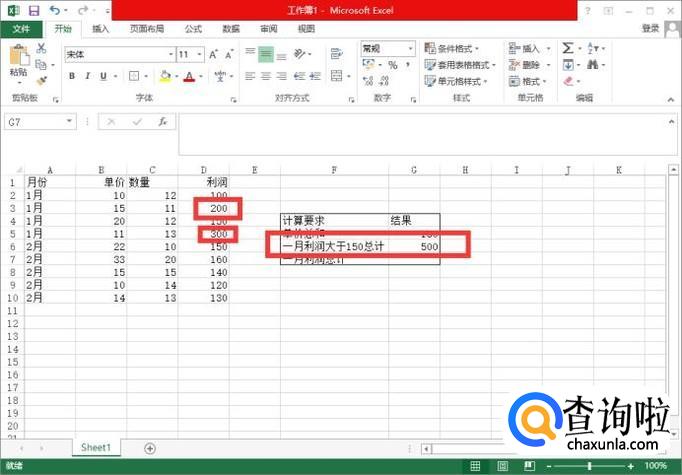Click the Find binoculars icon
This screenshot has height=475, width=682.
pyautogui.click(x=592, y=65)
